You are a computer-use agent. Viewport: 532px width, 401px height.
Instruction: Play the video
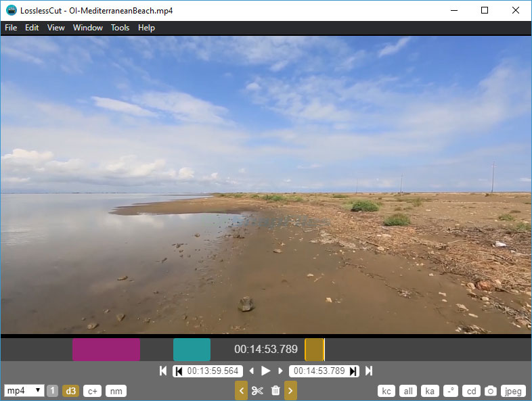click(265, 371)
